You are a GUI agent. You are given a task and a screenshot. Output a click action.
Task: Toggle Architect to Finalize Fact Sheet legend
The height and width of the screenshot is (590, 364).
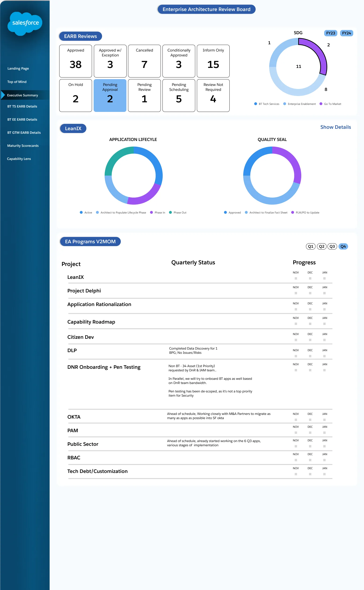pos(266,212)
